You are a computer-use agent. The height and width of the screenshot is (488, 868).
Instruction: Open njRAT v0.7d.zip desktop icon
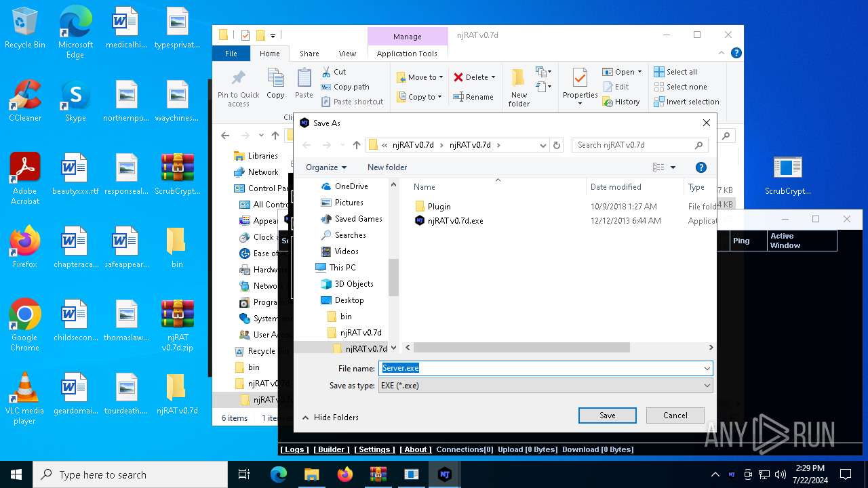tap(178, 325)
